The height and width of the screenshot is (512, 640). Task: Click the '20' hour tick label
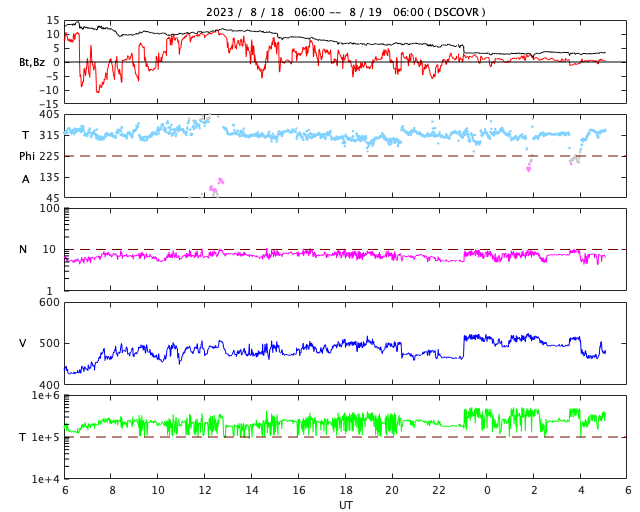[392, 490]
